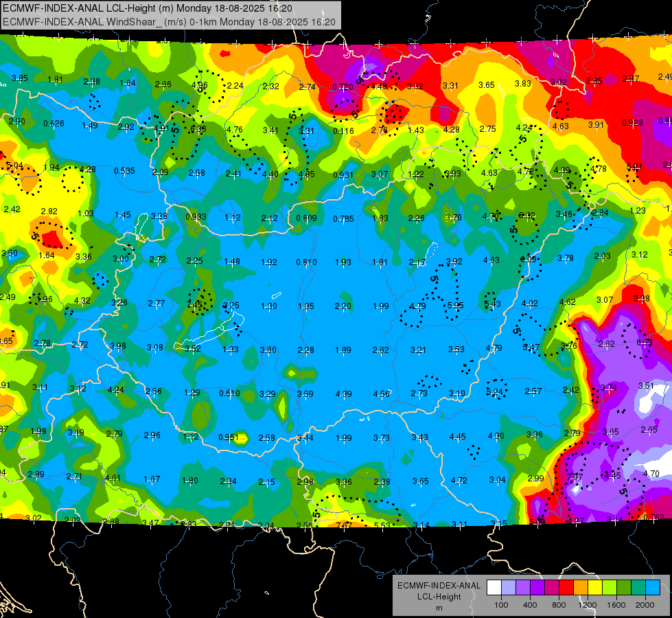Viewport: 672px width, 618px height.
Task: Click the LCL-Height title line at top
Action: (148, 8)
